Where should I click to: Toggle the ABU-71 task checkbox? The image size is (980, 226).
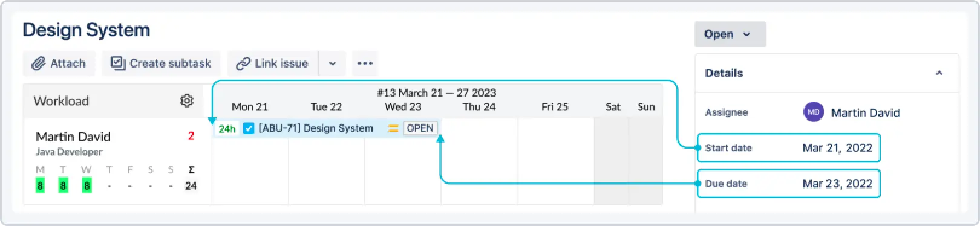(x=249, y=128)
